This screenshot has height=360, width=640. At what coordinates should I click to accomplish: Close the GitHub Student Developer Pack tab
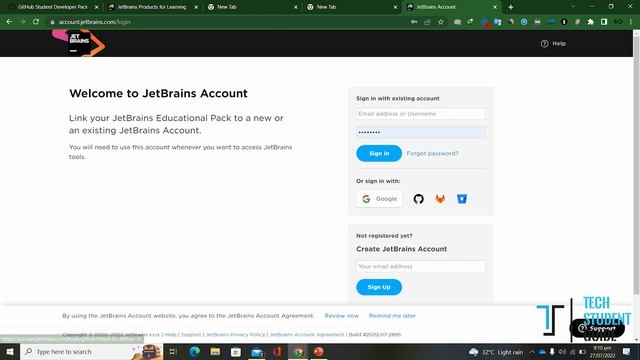point(97,7)
